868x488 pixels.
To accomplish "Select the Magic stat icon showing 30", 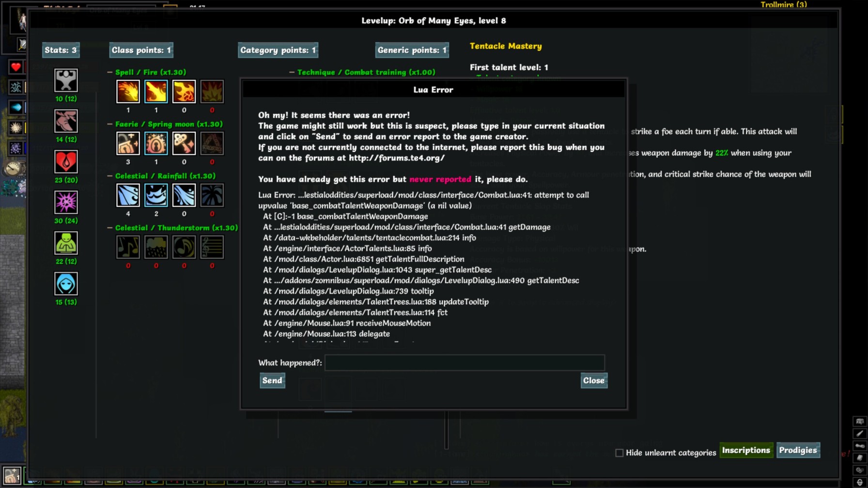I will (66, 203).
